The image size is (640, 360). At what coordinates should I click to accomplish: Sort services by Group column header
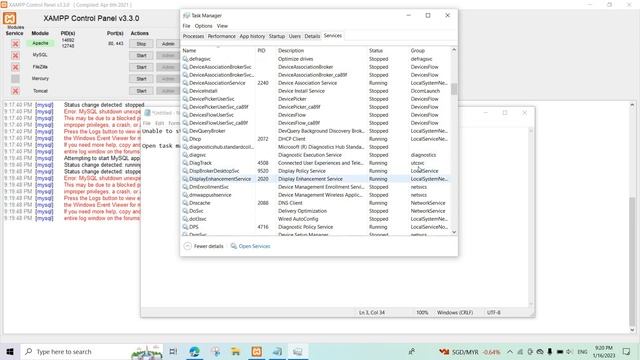429,51
